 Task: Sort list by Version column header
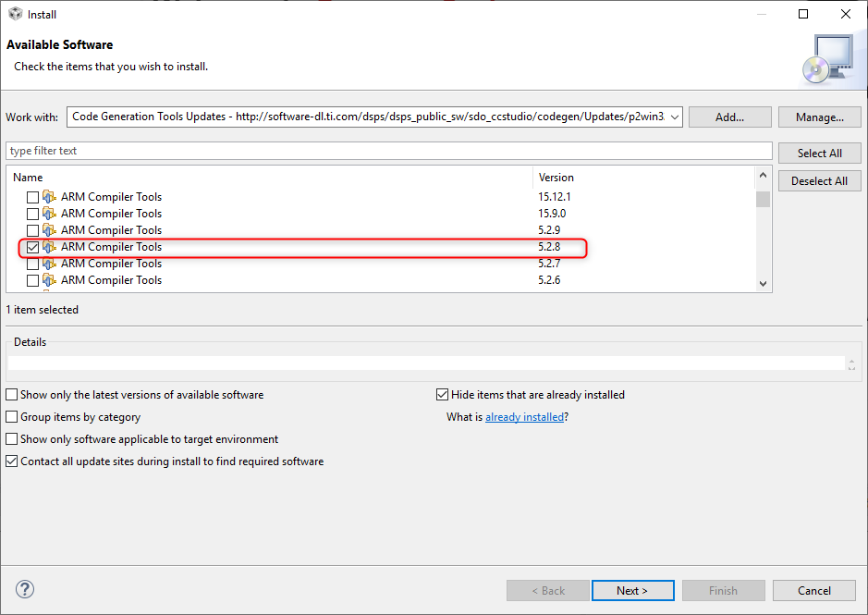pyautogui.click(x=643, y=177)
